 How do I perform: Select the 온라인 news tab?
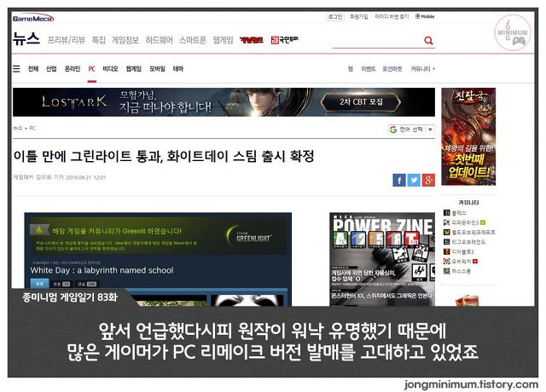[73, 69]
